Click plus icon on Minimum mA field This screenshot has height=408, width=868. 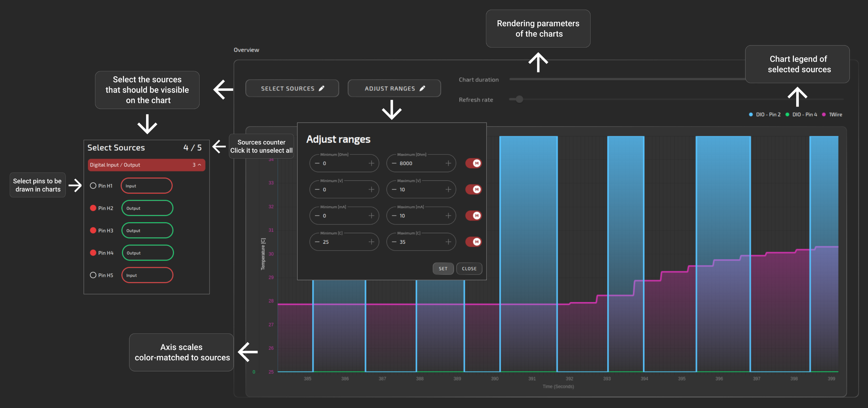point(371,215)
